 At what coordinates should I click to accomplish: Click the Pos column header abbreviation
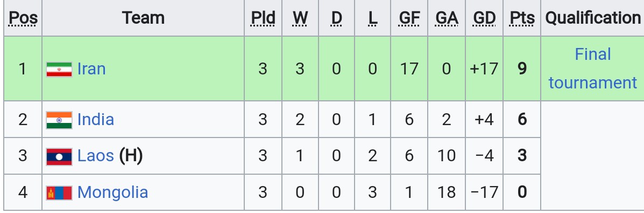[23, 18]
